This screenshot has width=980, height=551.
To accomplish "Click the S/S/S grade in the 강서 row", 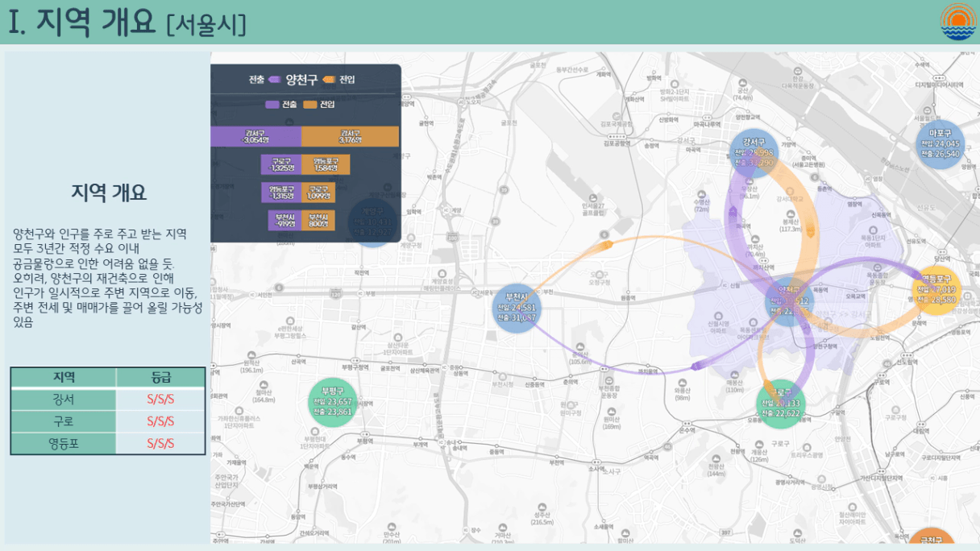I will tap(161, 400).
